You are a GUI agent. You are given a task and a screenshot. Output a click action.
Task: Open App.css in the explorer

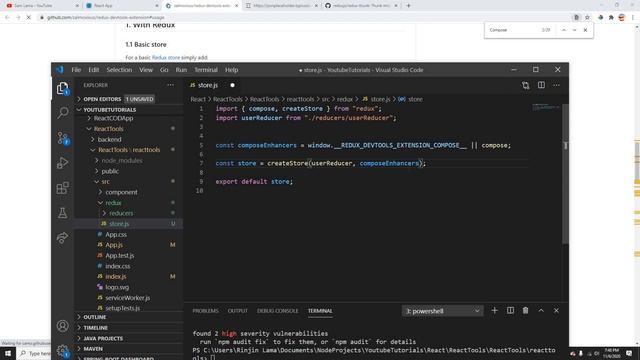point(116,235)
